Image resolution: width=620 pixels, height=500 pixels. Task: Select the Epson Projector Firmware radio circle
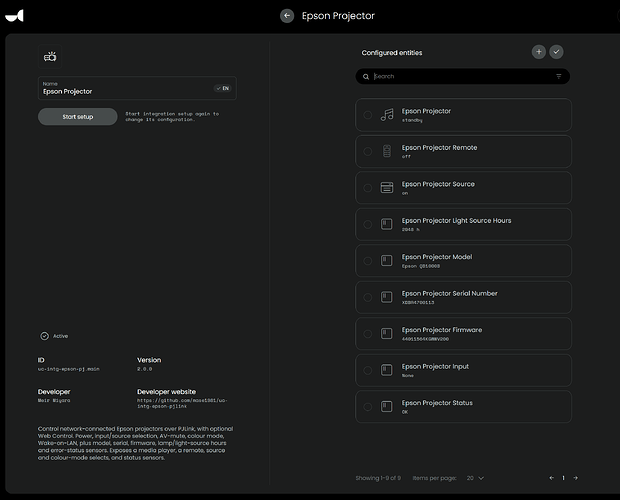[x=368, y=334]
